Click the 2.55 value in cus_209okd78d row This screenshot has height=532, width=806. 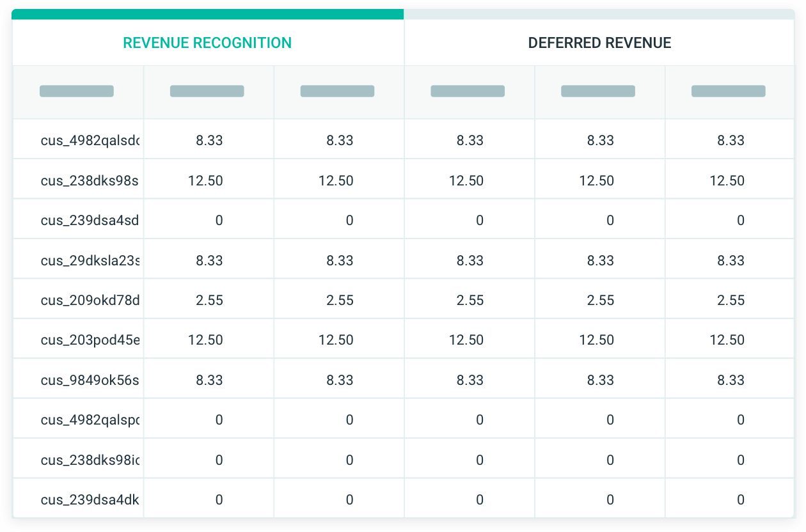pyautogui.click(x=207, y=299)
